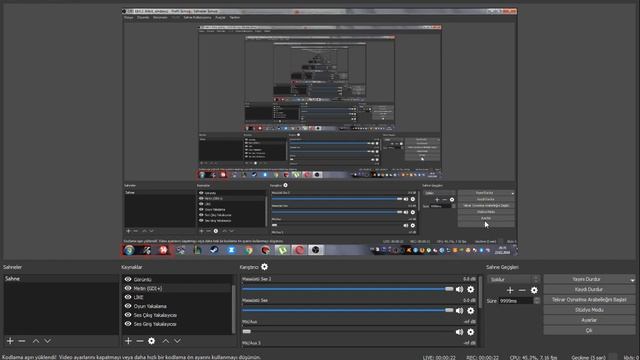Viewport: 640px width, 360px height.
Task: Open Sahne Koleksiyonu menu in previewed OBS window
Action: tap(197, 18)
